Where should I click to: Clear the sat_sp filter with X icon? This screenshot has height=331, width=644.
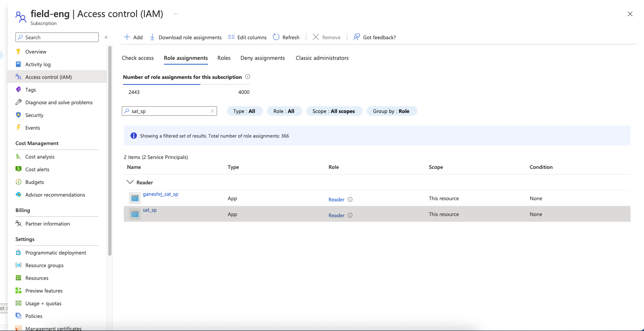(x=212, y=111)
